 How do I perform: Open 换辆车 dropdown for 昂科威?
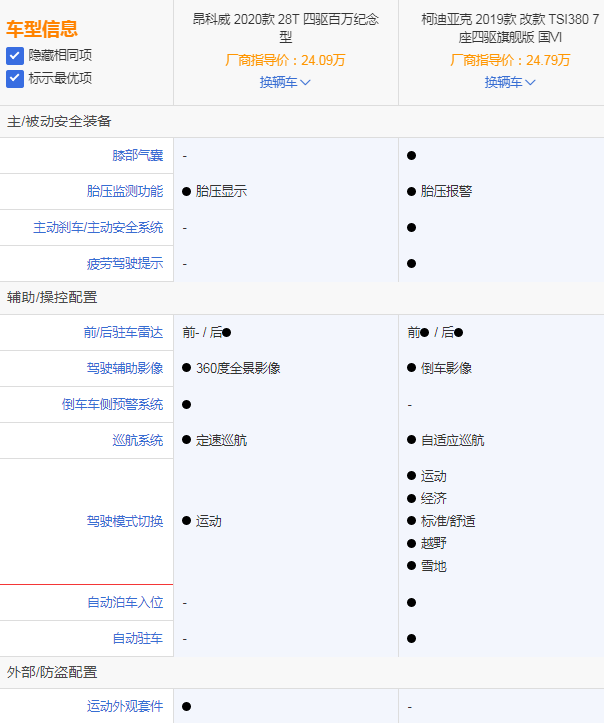point(285,82)
